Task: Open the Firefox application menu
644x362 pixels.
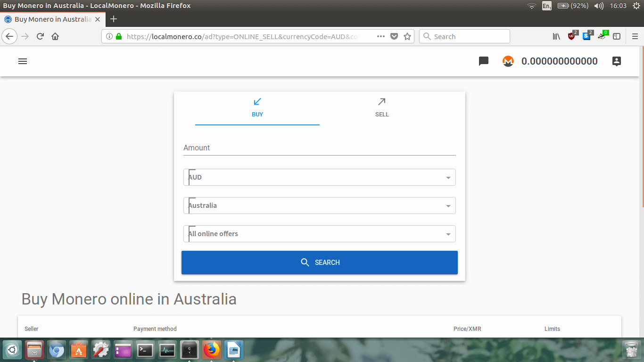Action: click(635, 36)
